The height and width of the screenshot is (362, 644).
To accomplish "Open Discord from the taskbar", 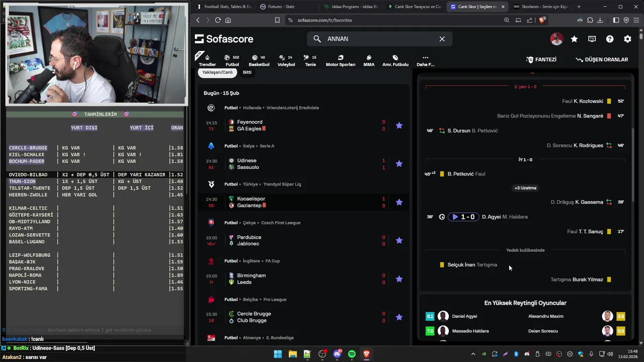I will [x=337, y=354].
